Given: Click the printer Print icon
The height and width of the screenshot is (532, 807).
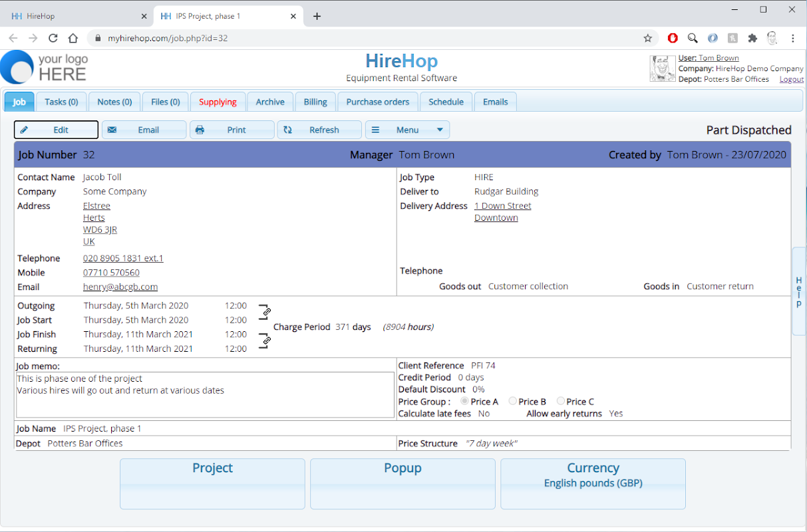Looking at the screenshot, I should 200,130.
